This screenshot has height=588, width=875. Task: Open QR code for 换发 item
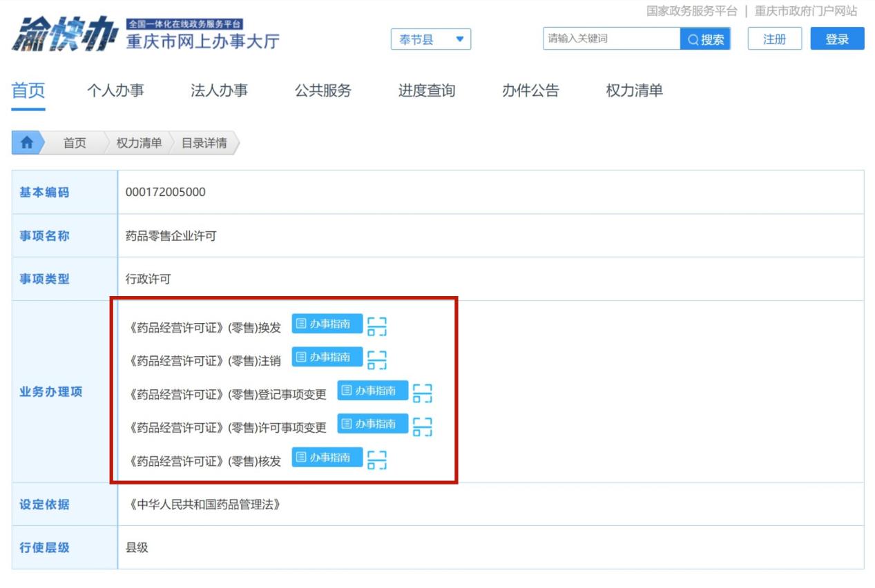pyautogui.click(x=376, y=326)
